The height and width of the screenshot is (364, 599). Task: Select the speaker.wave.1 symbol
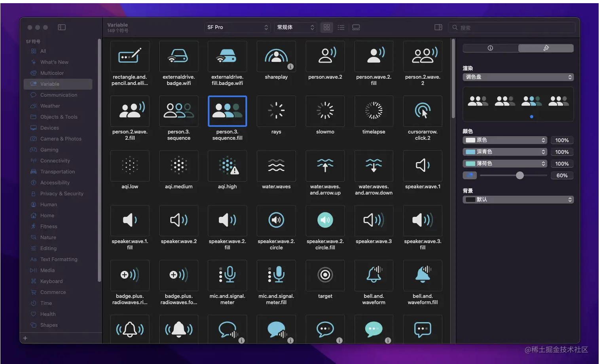(x=423, y=166)
